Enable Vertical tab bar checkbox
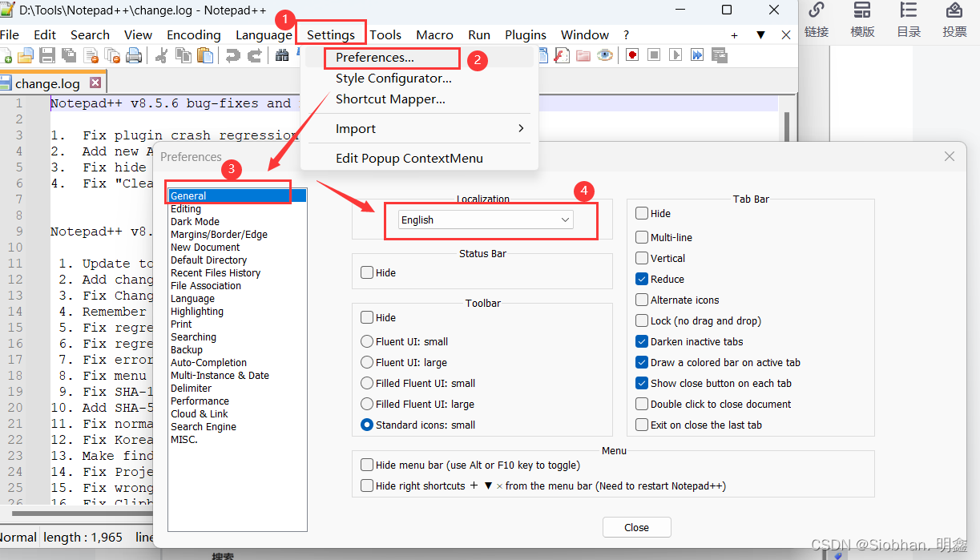This screenshot has width=980, height=560. 642,258
